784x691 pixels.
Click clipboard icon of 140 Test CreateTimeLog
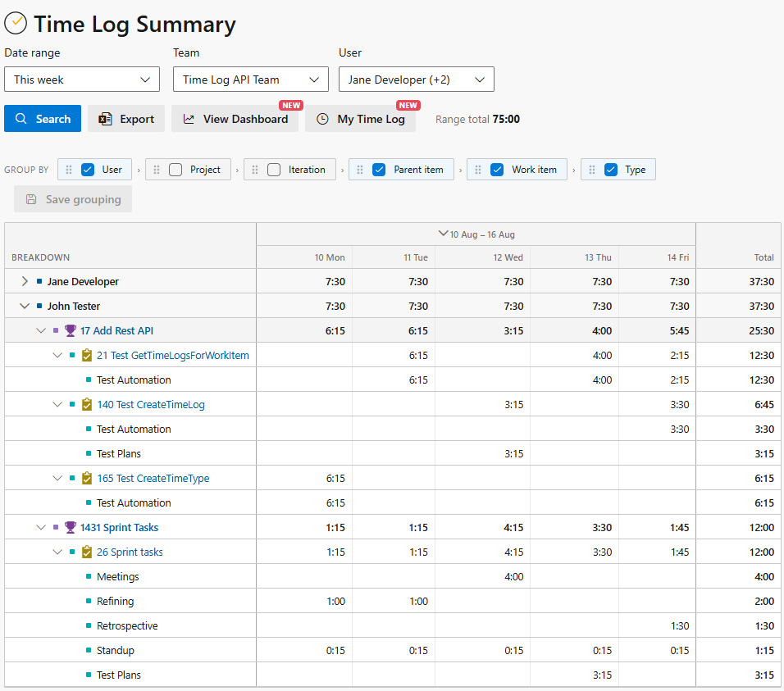pos(87,404)
